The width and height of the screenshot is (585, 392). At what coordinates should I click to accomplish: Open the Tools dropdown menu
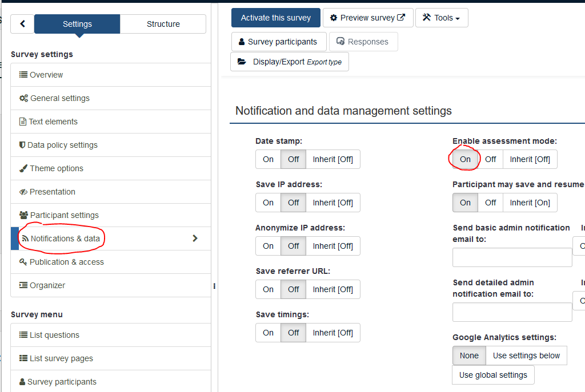441,18
